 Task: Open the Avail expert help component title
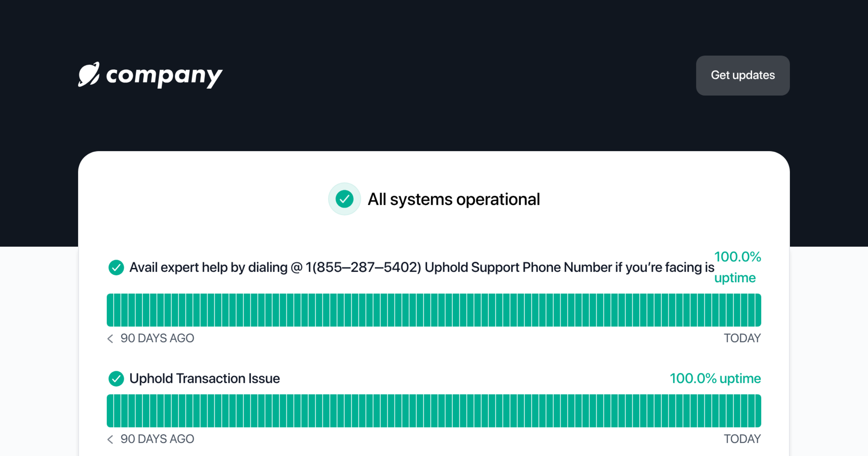pos(422,267)
